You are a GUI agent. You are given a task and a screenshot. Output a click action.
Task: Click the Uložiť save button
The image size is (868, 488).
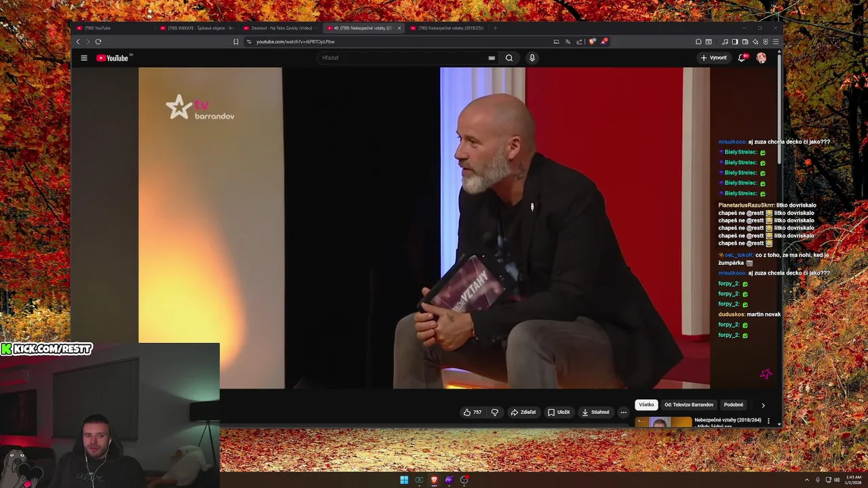tap(559, 412)
